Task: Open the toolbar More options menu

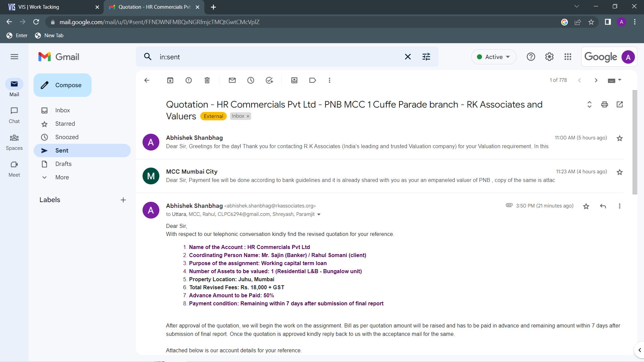Action: 329,80
